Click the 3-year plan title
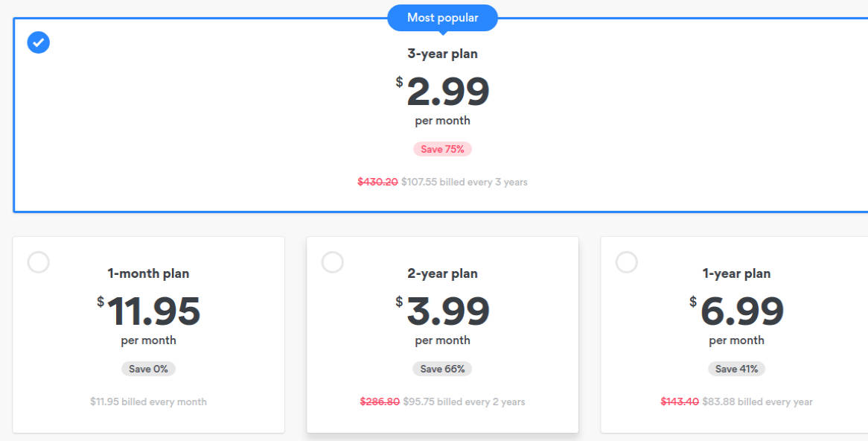868x441 pixels. click(442, 54)
